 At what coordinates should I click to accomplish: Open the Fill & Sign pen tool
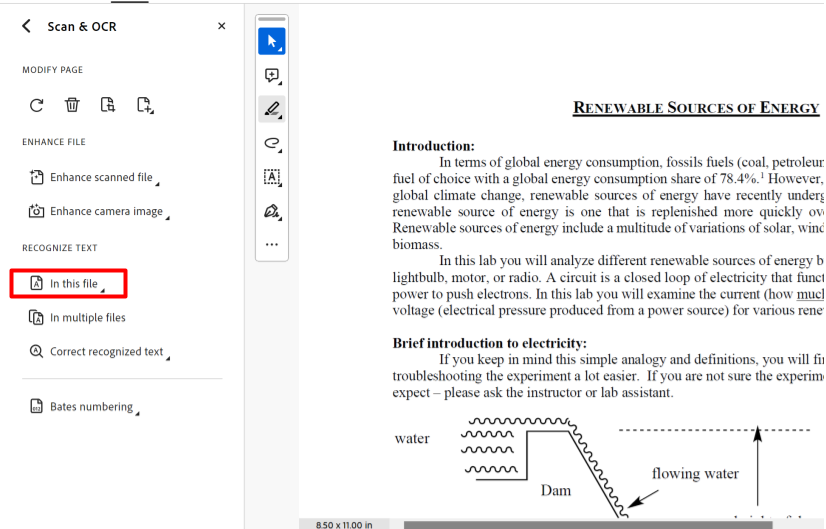pyautogui.click(x=272, y=210)
